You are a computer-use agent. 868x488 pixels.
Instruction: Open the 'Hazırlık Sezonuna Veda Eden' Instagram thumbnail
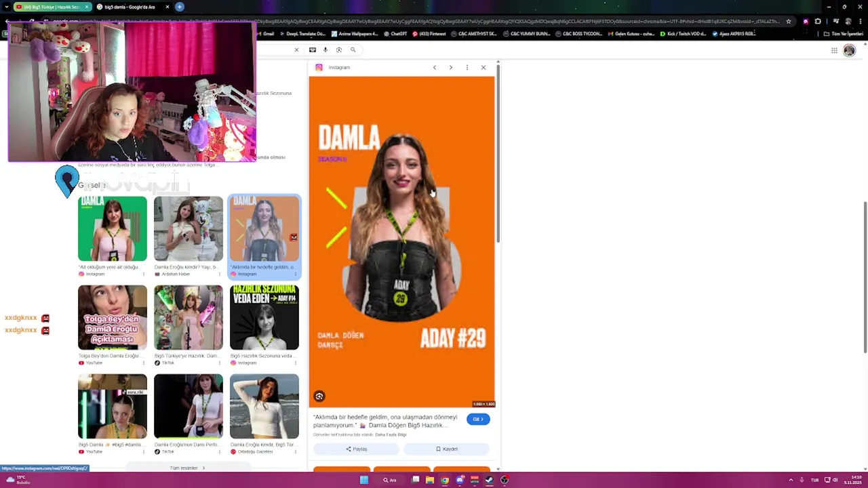click(264, 317)
